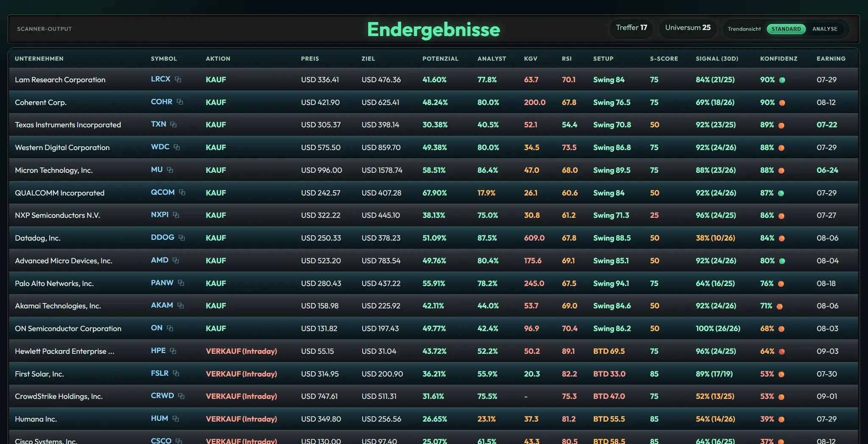Click green confidence dot in QUALCOMM row

click(x=781, y=193)
